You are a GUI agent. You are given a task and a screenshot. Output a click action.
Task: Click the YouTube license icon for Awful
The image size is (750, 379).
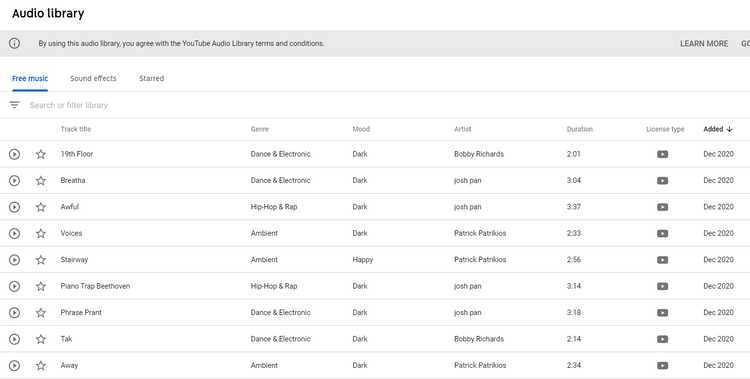click(x=662, y=207)
